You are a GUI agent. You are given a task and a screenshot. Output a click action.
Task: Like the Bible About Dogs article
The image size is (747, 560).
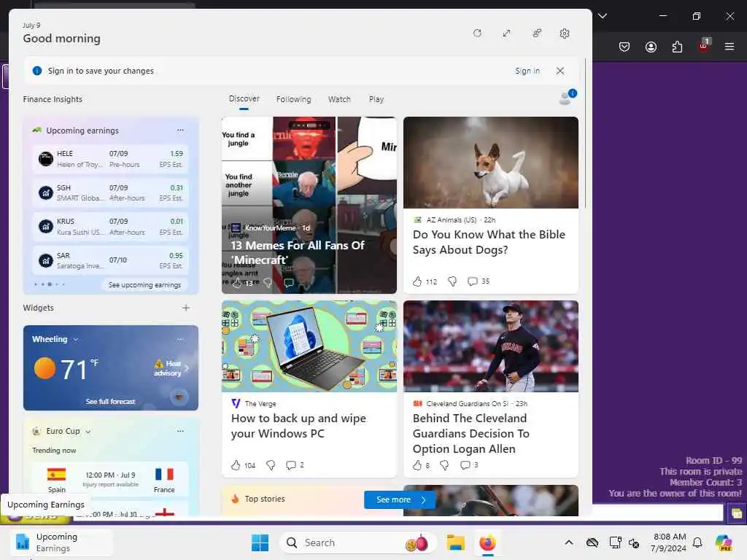click(x=417, y=281)
